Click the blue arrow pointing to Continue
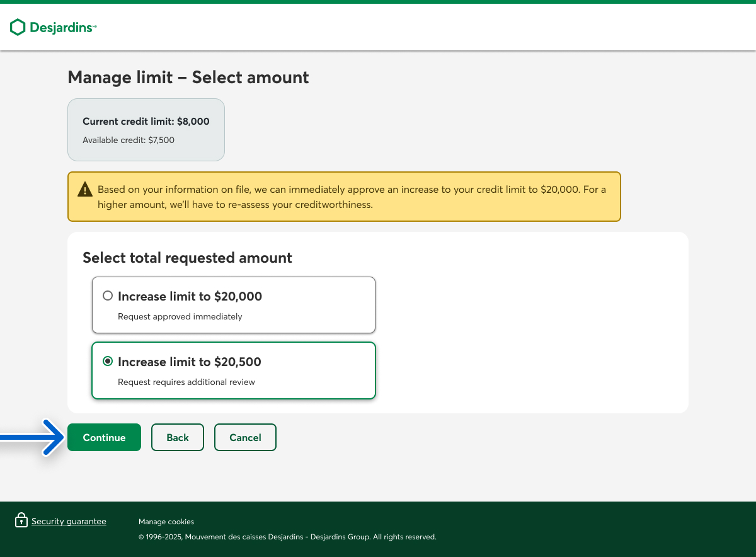 pyautogui.click(x=31, y=437)
